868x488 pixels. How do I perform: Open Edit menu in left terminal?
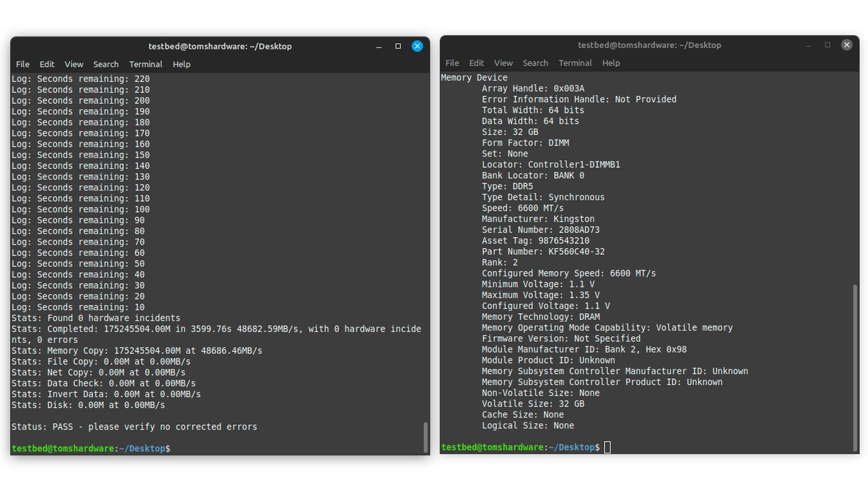point(47,64)
